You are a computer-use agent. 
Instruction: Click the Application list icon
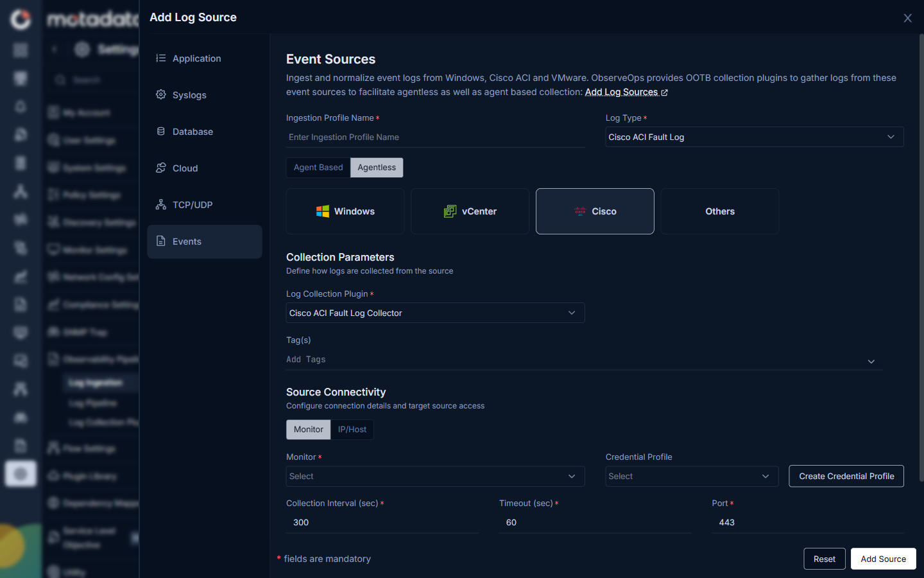pos(161,58)
